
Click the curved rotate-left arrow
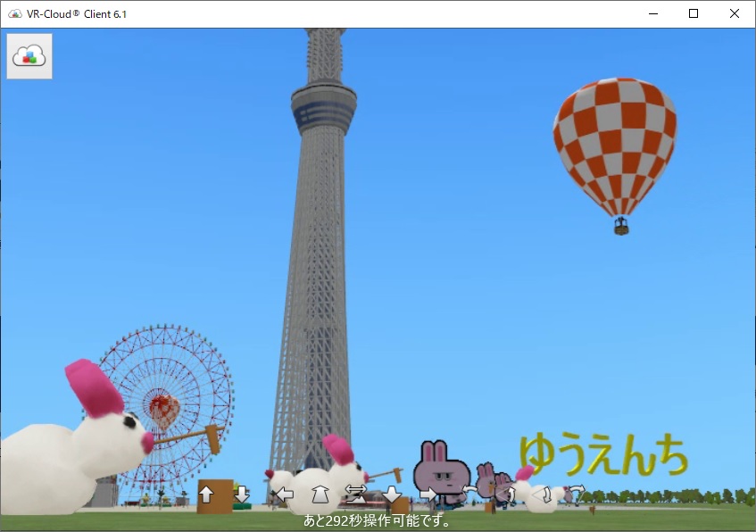coord(469,492)
